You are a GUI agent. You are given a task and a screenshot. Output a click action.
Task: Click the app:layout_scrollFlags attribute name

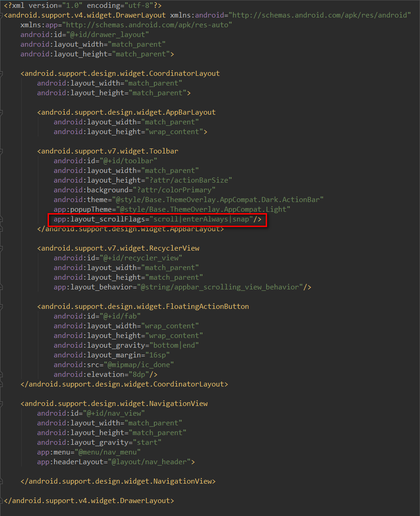[99, 219]
